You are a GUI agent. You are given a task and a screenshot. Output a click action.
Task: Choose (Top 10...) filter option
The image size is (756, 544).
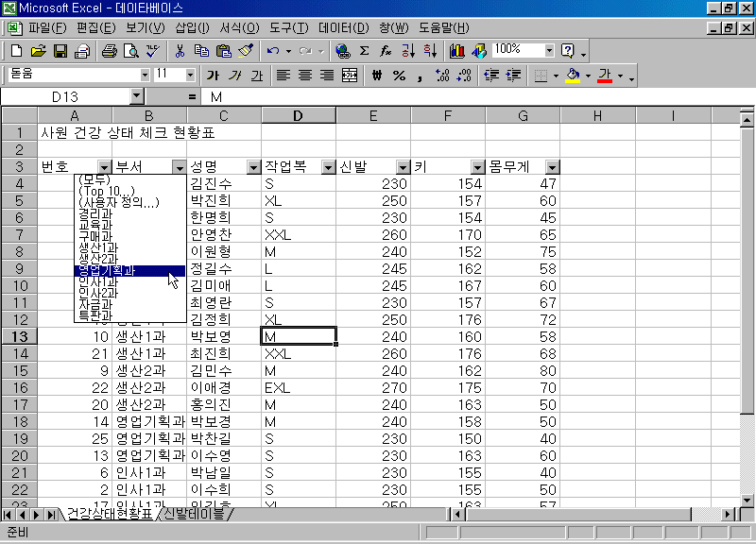(107, 191)
